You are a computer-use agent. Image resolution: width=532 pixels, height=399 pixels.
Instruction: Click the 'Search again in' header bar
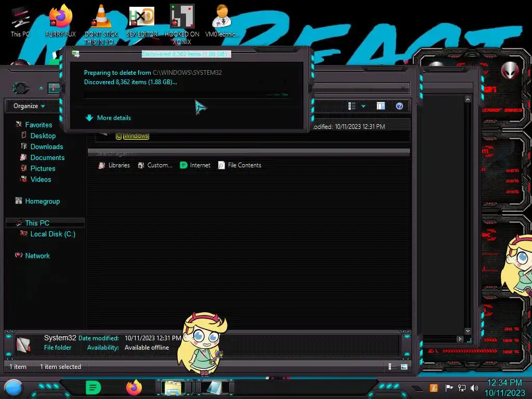[249, 153]
